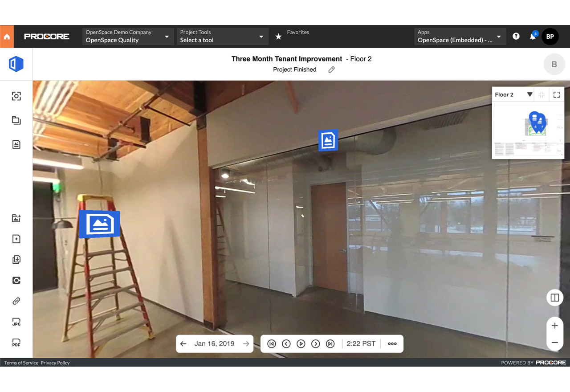The height and width of the screenshot is (392, 570).
Task: Open the Terms of Service link
Action: point(21,363)
